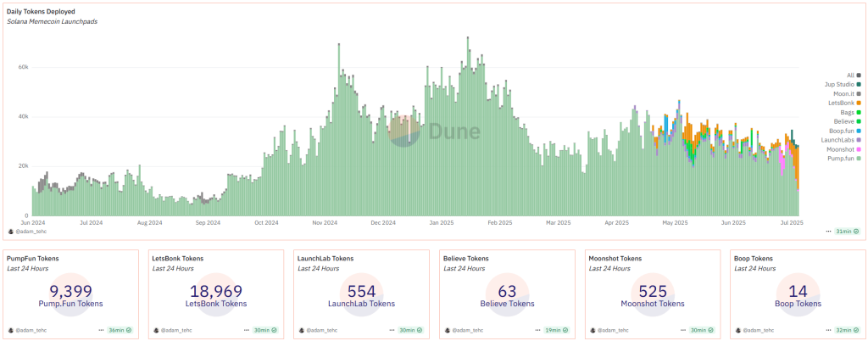Click the 32min refresh badge on Boop card
The height and width of the screenshot is (341, 868).
tap(848, 329)
